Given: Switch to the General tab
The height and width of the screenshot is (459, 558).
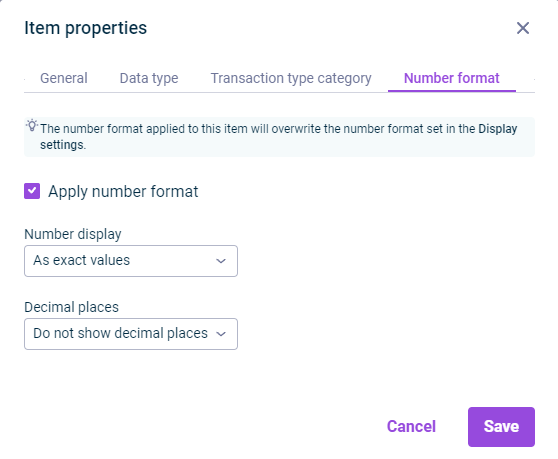Looking at the screenshot, I should (x=64, y=78).
